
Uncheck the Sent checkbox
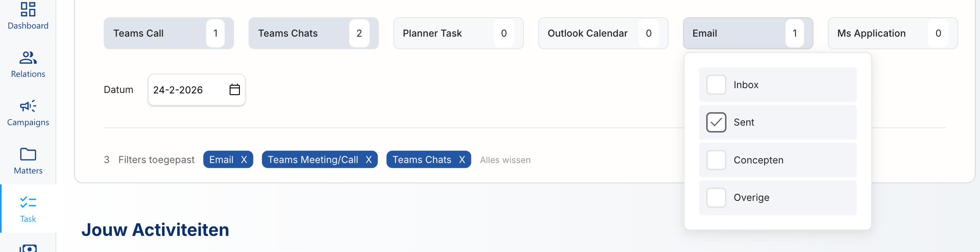point(716,122)
